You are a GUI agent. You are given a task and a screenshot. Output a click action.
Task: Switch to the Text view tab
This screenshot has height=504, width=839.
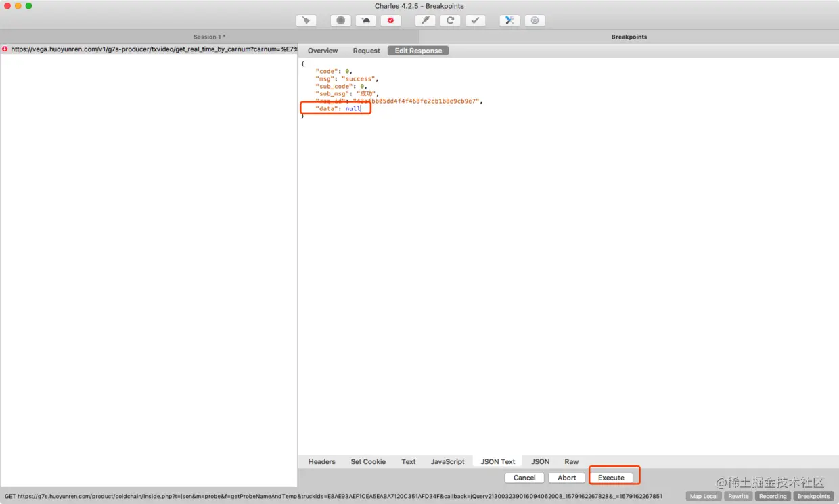coord(408,461)
